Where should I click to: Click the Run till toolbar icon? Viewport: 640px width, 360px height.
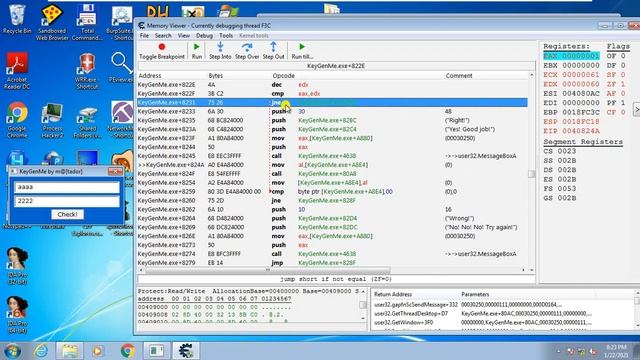302,51
